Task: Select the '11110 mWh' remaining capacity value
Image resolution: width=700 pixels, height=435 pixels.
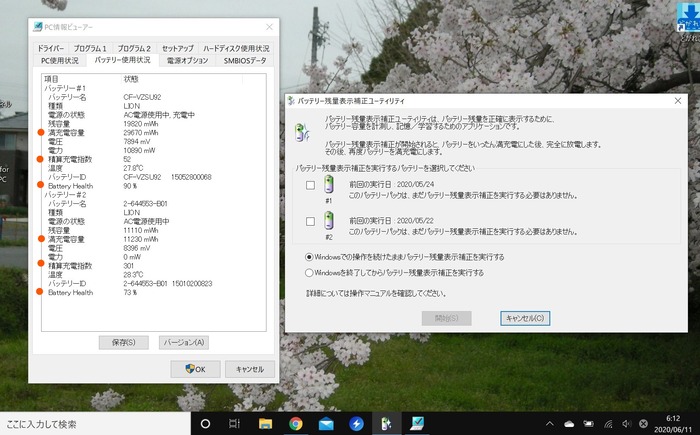Action: pos(141,230)
